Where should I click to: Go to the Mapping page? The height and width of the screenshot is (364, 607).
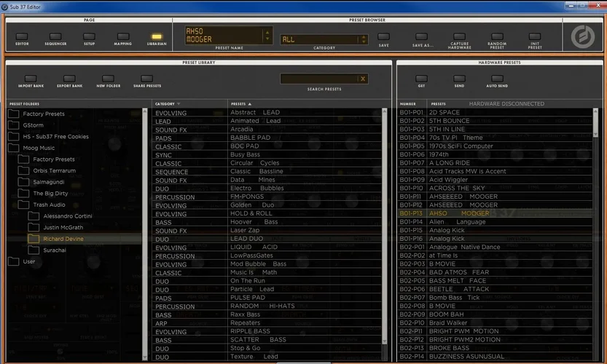click(x=122, y=36)
